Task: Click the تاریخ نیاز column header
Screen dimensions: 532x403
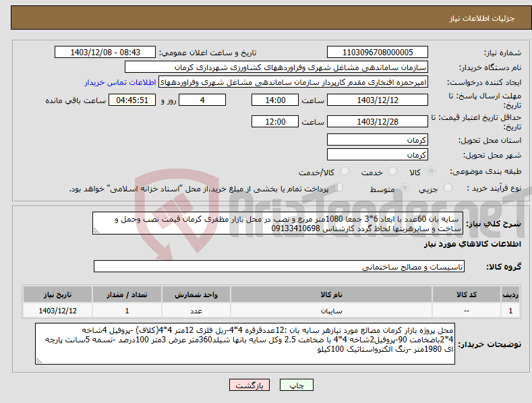Action: point(57,294)
